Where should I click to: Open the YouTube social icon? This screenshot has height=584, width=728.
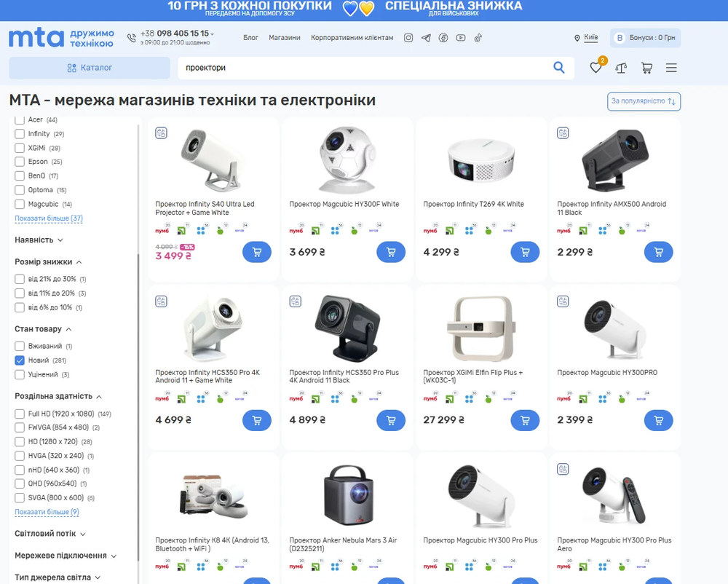461,38
